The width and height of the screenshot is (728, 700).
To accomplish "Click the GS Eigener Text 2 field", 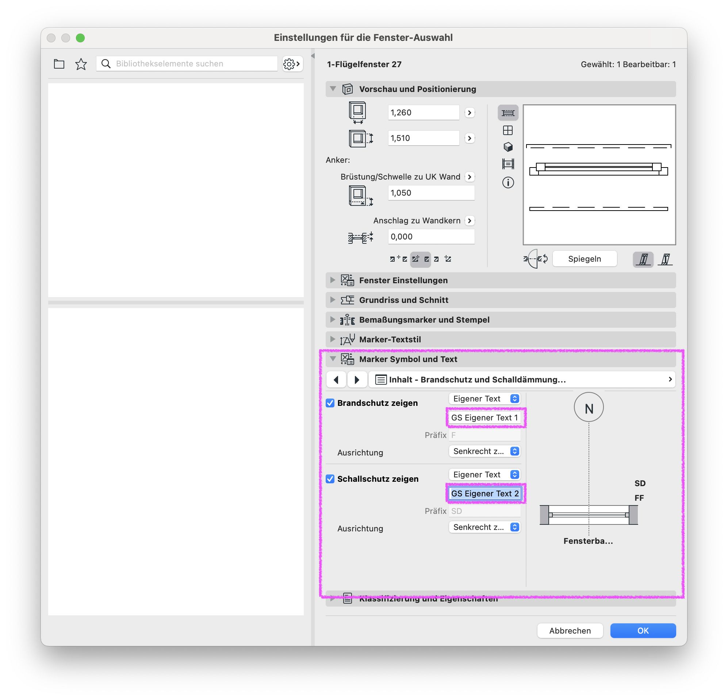I will [x=484, y=493].
